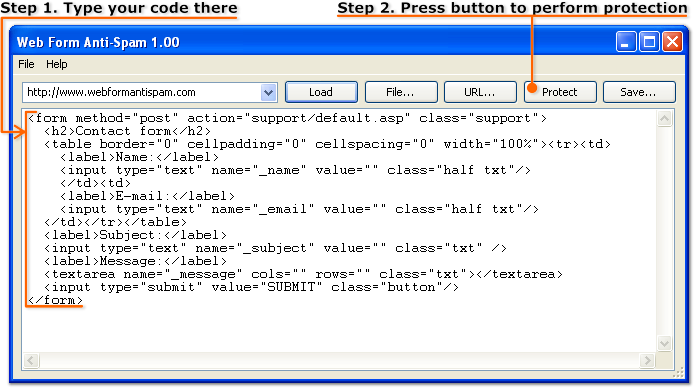Click the vertical scrollbar up arrow
The width and height of the screenshot is (694, 388).
click(x=664, y=119)
